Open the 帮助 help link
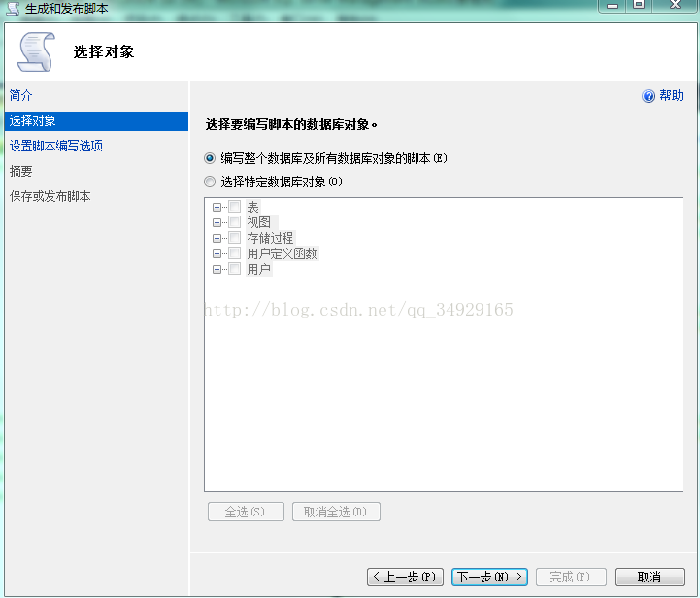 [x=671, y=96]
